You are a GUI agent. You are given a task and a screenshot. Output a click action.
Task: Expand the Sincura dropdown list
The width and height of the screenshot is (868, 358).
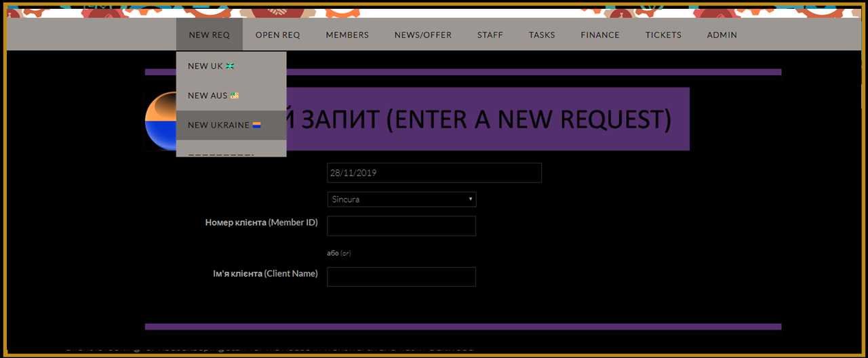point(401,199)
